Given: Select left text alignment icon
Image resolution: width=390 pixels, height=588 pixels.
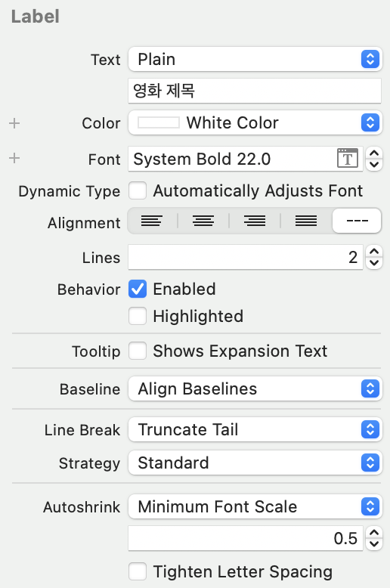Looking at the screenshot, I should [x=152, y=221].
